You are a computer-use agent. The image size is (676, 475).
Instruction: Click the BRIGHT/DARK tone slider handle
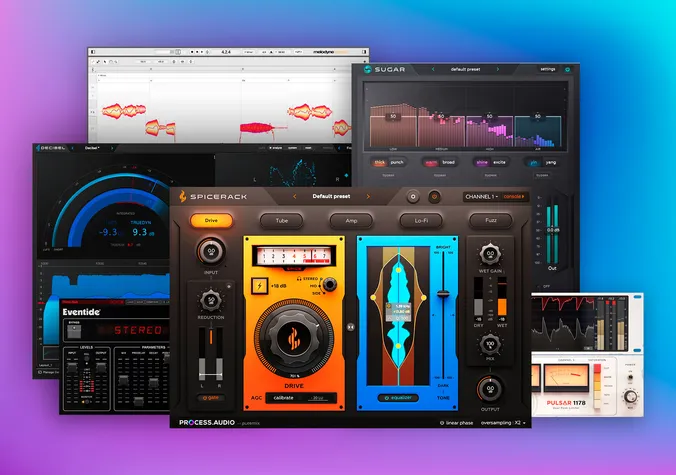tap(443, 294)
